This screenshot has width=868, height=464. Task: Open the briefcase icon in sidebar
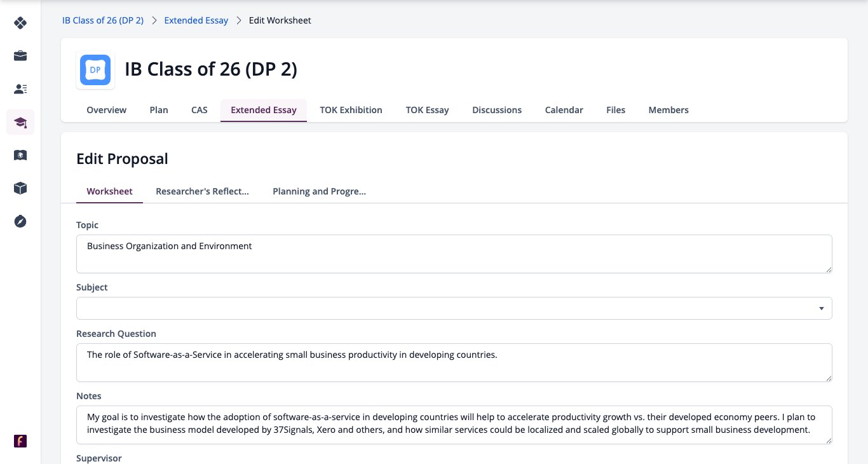click(x=20, y=56)
